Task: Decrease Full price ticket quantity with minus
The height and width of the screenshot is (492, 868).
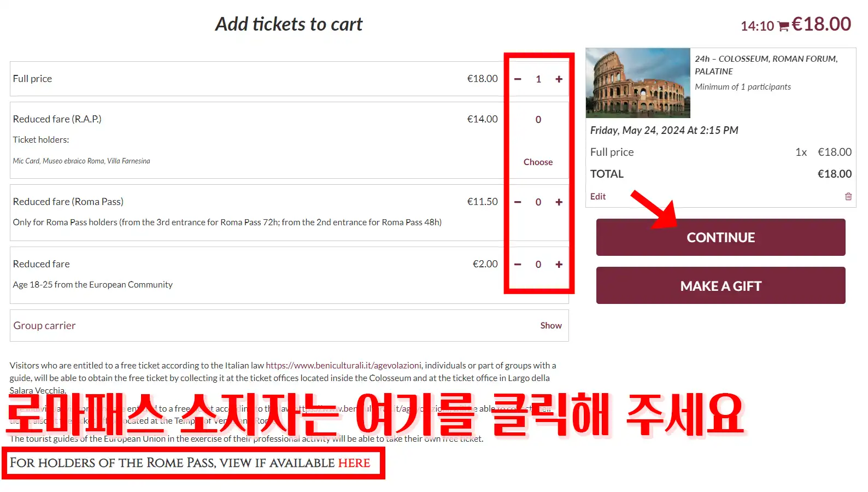Action: (518, 79)
